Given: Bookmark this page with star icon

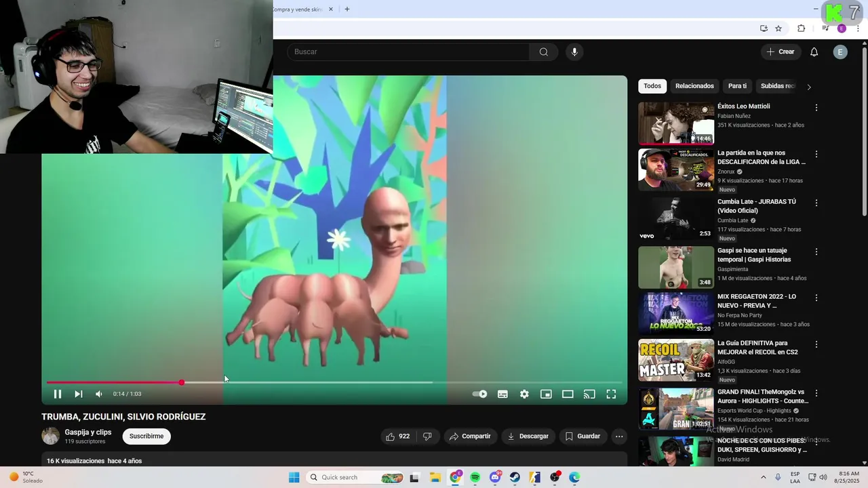Looking at the screenshot, I should coord(778,28).
